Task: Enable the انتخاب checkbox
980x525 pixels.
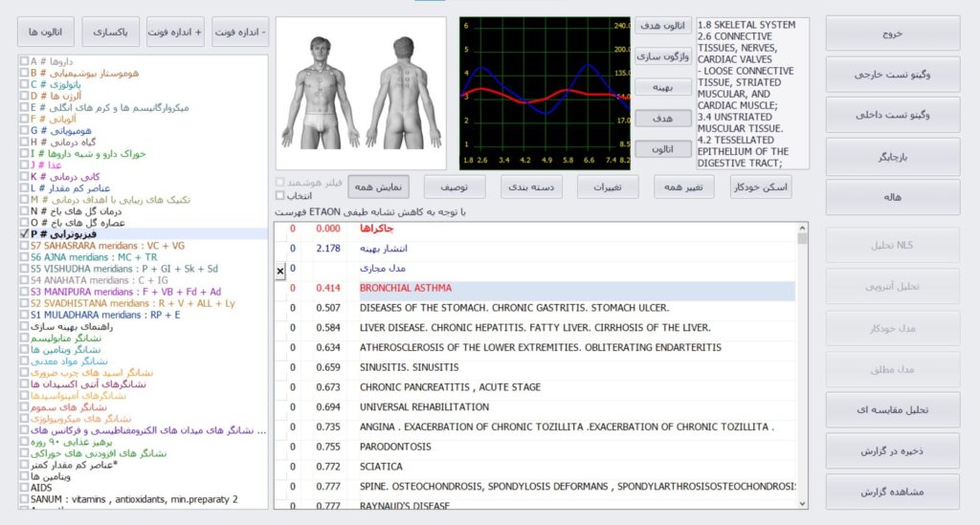Action: [279, 195]
